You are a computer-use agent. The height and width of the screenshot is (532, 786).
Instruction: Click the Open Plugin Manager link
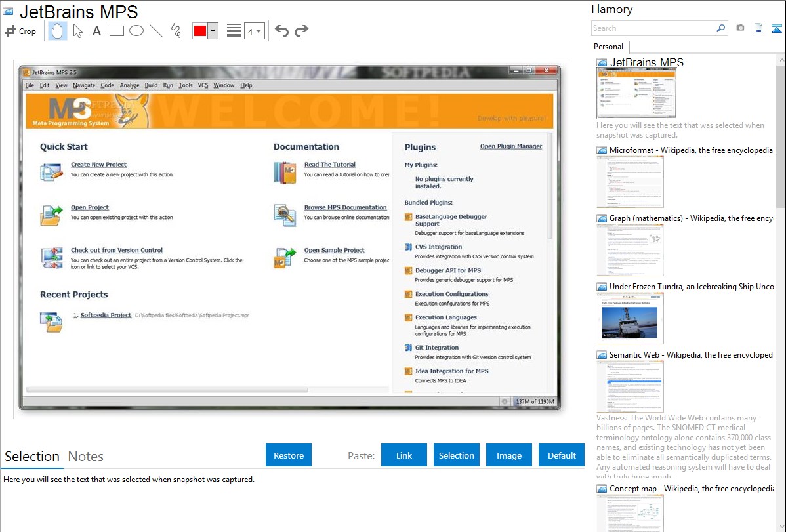511,146
